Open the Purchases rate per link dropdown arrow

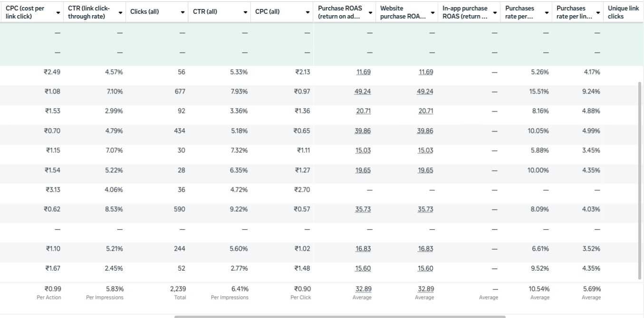[597, 12]
